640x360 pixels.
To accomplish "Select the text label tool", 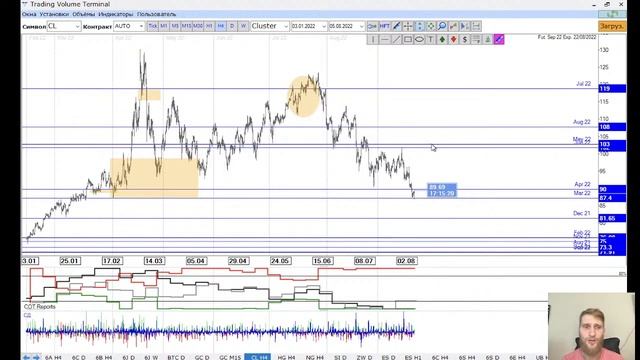I will click(430, 39).
